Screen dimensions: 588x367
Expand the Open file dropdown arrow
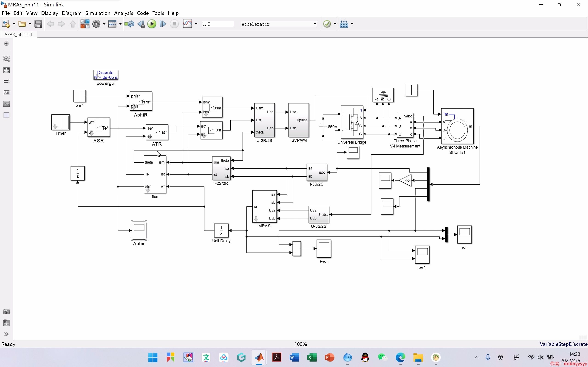[30, 24]
